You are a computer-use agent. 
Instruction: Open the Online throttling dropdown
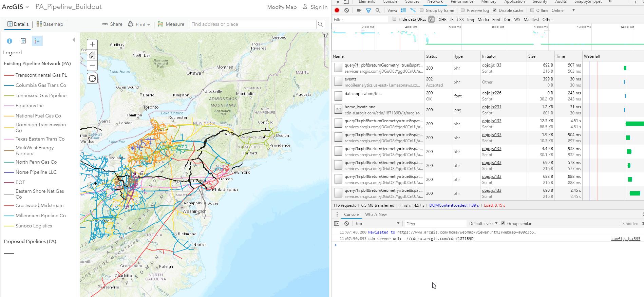(x=563, y=11)
